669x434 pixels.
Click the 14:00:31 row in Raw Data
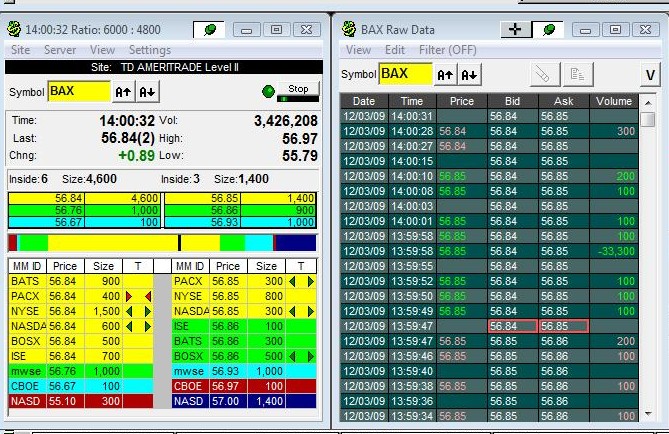(489, 116)
